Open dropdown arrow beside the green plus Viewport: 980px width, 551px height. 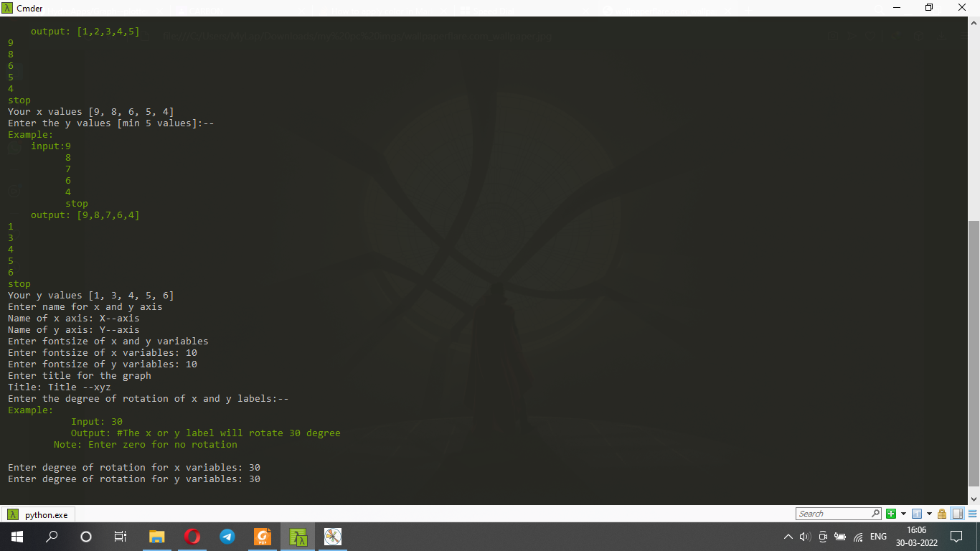point(903,514)
